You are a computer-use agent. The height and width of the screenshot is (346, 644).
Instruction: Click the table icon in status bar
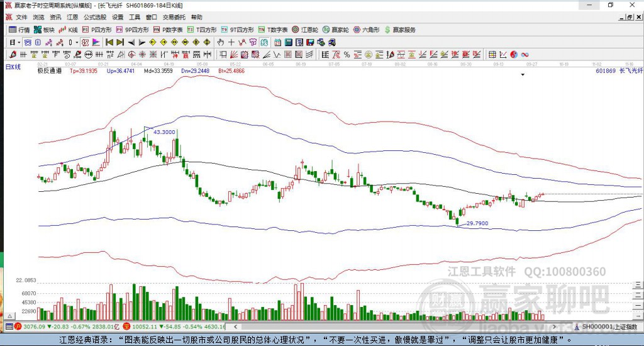tap(9, 326)
